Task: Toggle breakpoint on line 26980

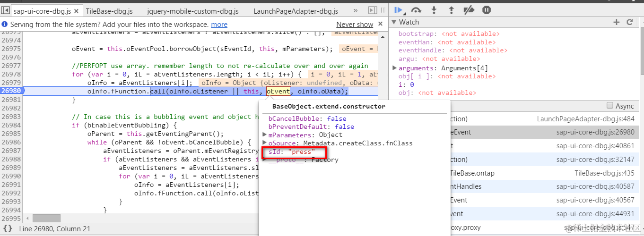Action: pyautogui.click(x=11, y=91)
